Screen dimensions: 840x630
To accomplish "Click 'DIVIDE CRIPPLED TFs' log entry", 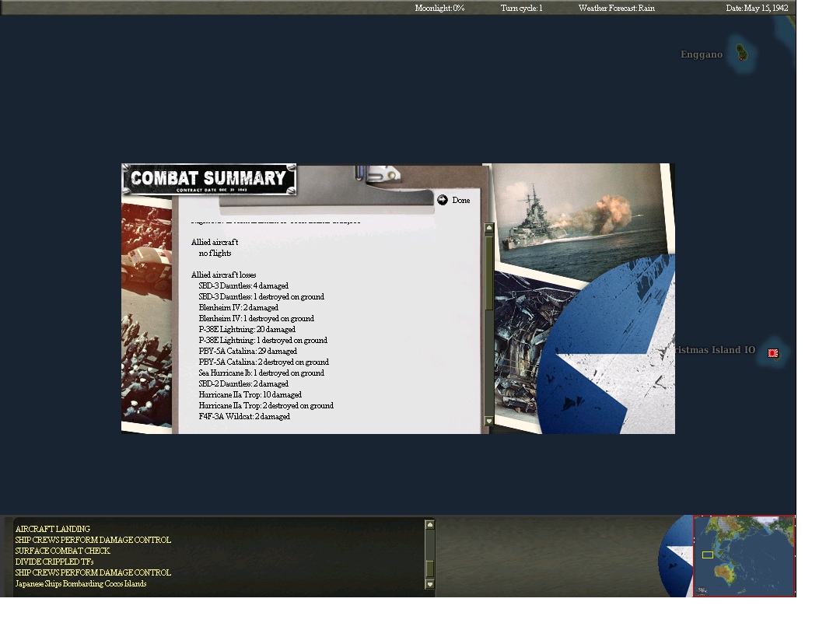I will tap(54, 562).
